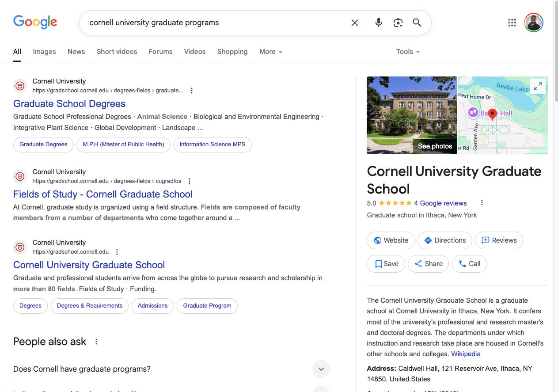Viewport: 558px width, 392px height.
Task: Click the Cornell favicon beside Fields of Study
Action: 20,176
